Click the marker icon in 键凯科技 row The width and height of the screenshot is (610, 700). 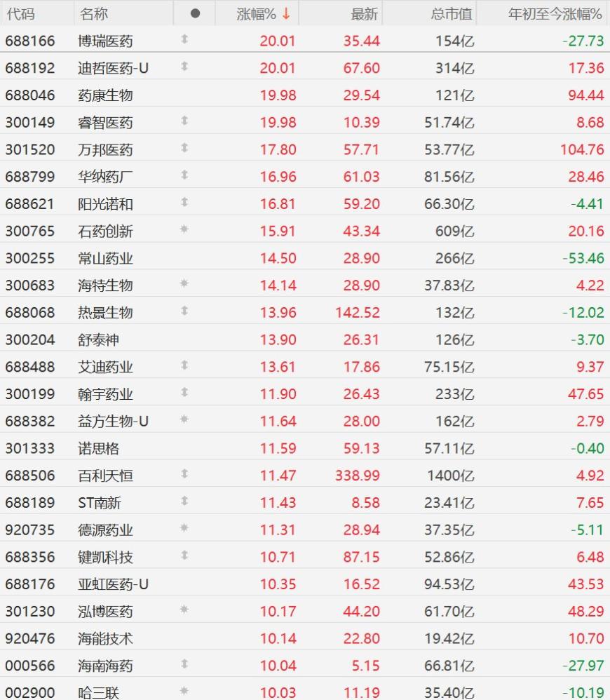click(x=184, y=556)
